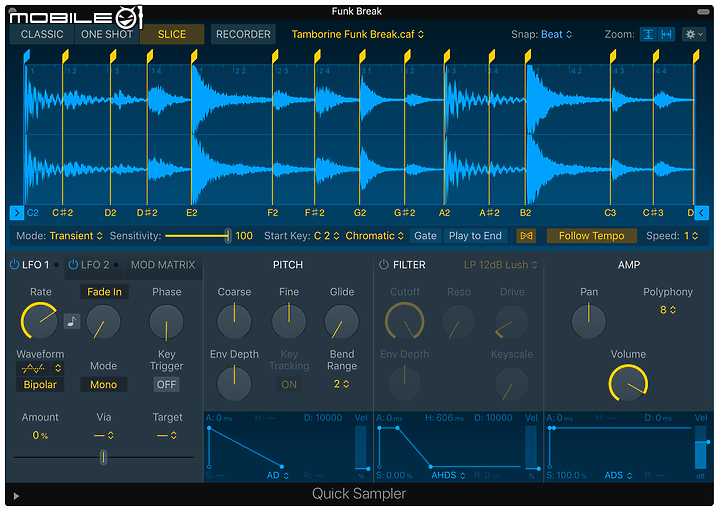Open the Chromatic mapping dropdown

(374, 236)
